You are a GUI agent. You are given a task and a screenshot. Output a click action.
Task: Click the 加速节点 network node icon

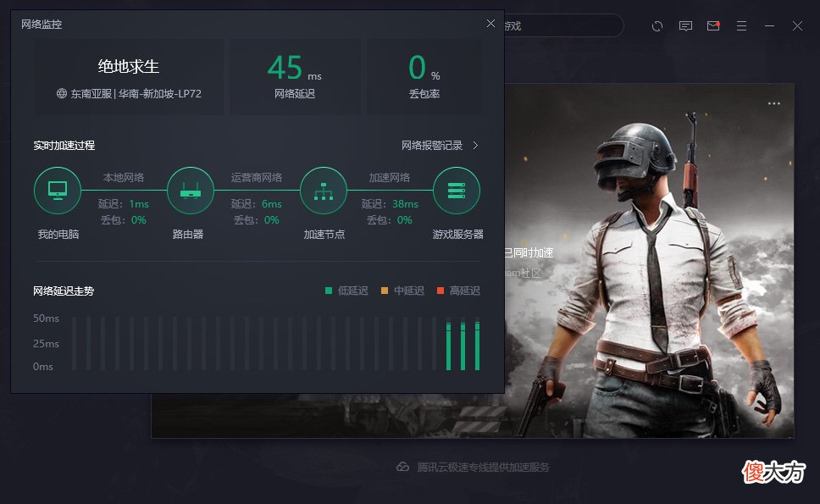tap(324, 191)
